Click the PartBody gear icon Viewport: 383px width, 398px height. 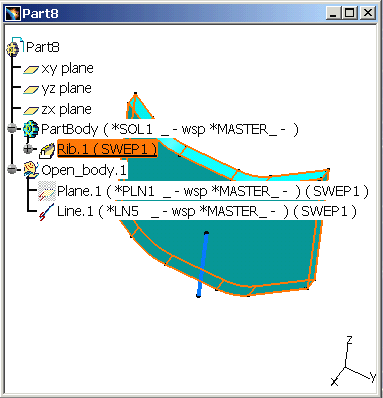[31, 129]
